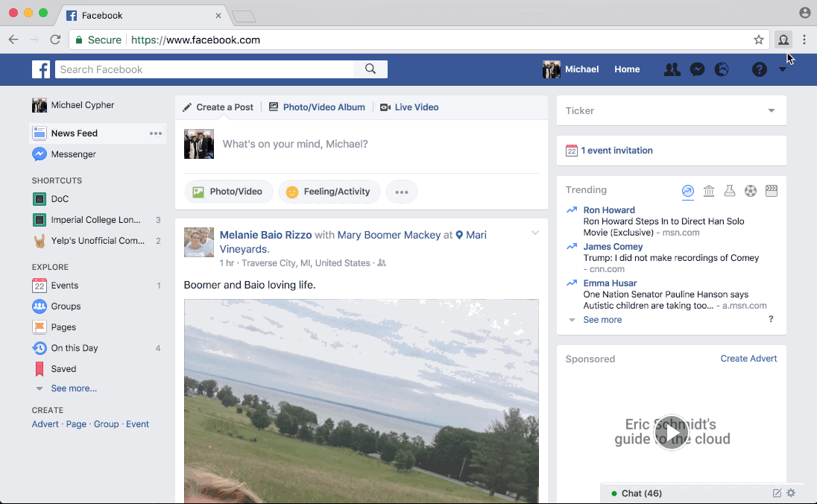The image size is (817, 504).
Task: Play the sponsored video
Action: [x=671, y=432]
